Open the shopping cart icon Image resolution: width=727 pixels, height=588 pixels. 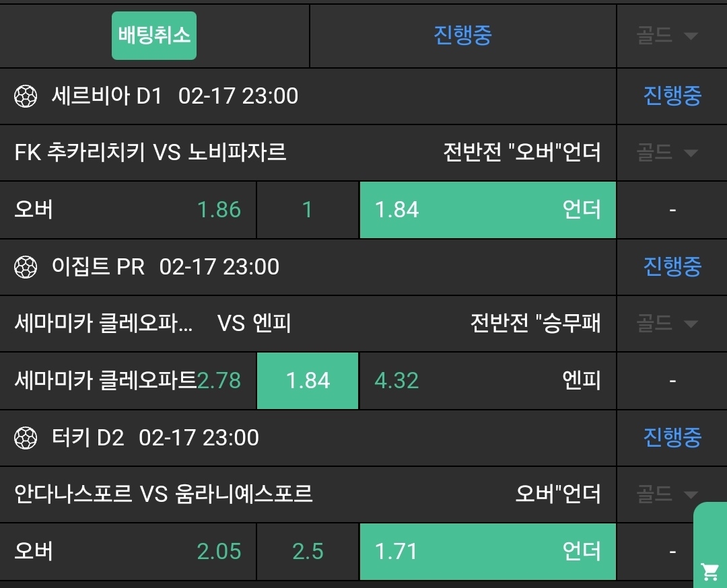[x=709, y=571]
